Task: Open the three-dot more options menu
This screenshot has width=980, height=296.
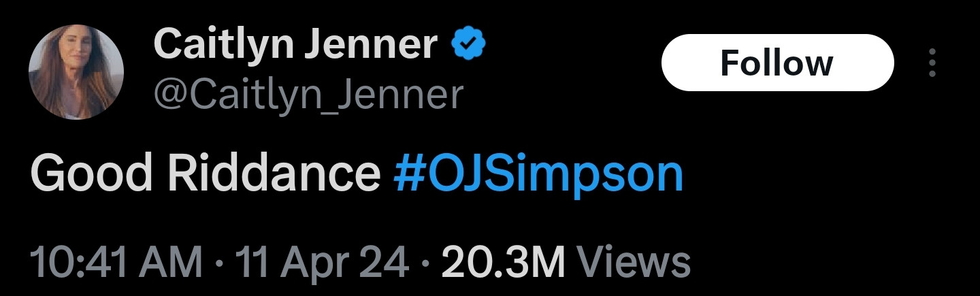Action: [932, 63]
